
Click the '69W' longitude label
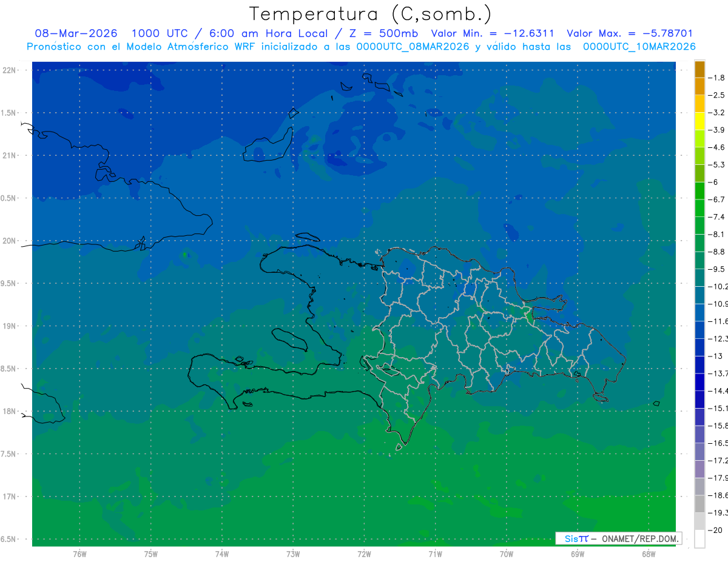578,554
